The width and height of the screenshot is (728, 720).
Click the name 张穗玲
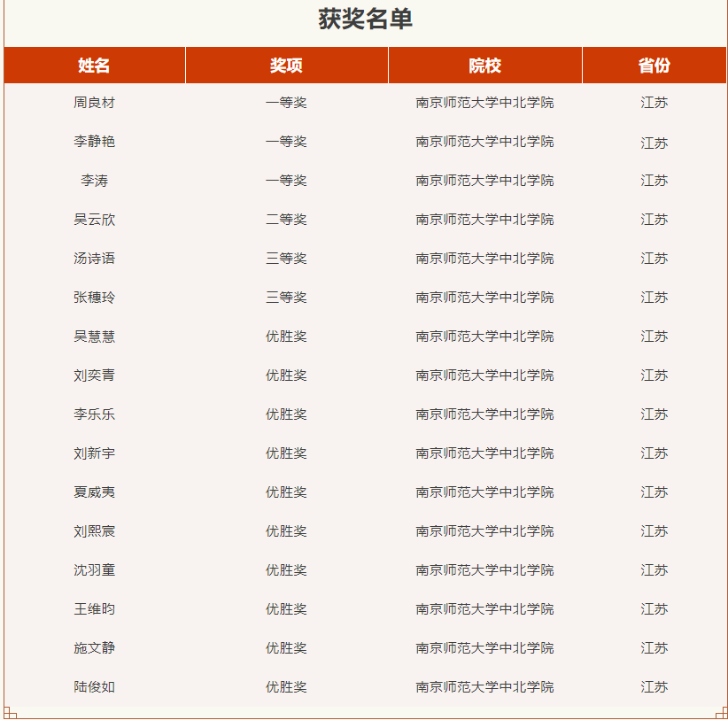(94, 298)
